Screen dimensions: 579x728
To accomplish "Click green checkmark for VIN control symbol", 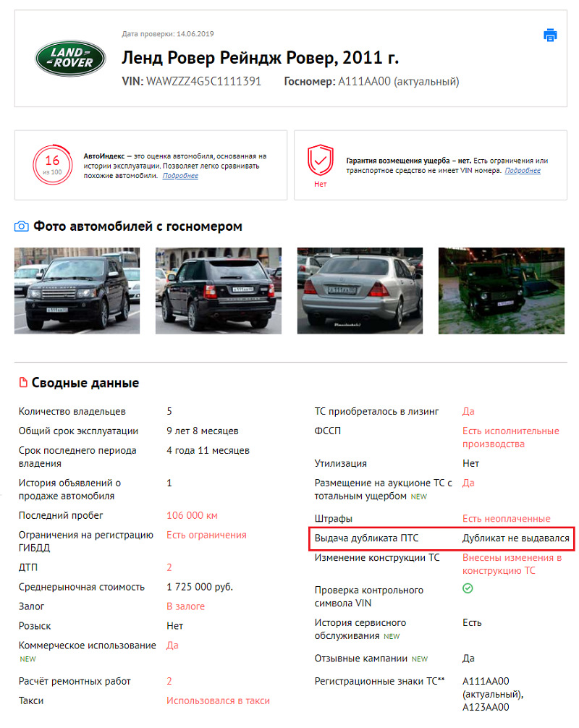I will (468, 588).
